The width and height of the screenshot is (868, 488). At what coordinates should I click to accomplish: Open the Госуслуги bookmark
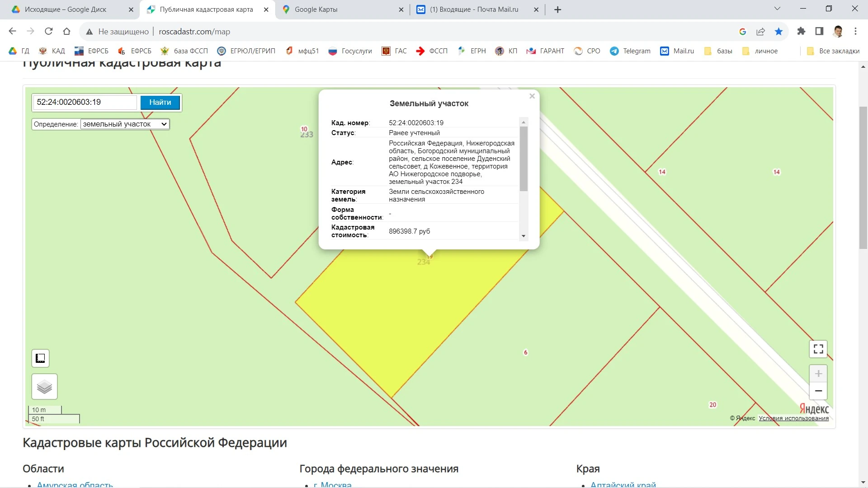tap(350, 51)
